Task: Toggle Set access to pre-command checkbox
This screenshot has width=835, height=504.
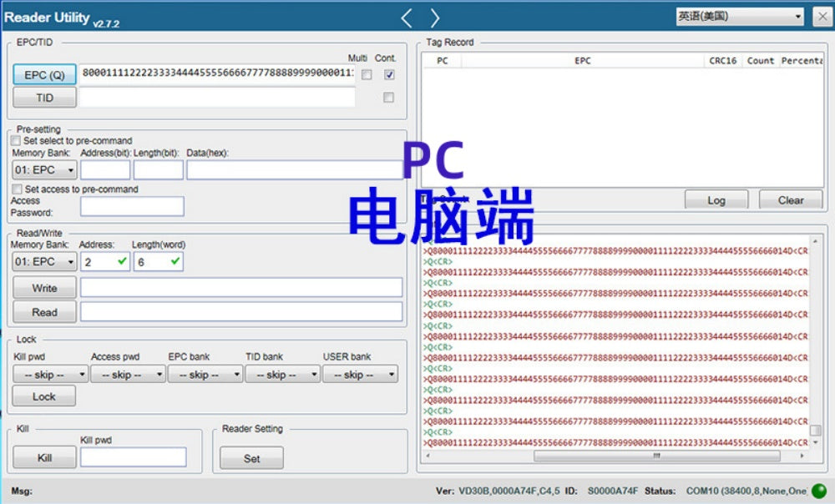Action: coord(16,189)
